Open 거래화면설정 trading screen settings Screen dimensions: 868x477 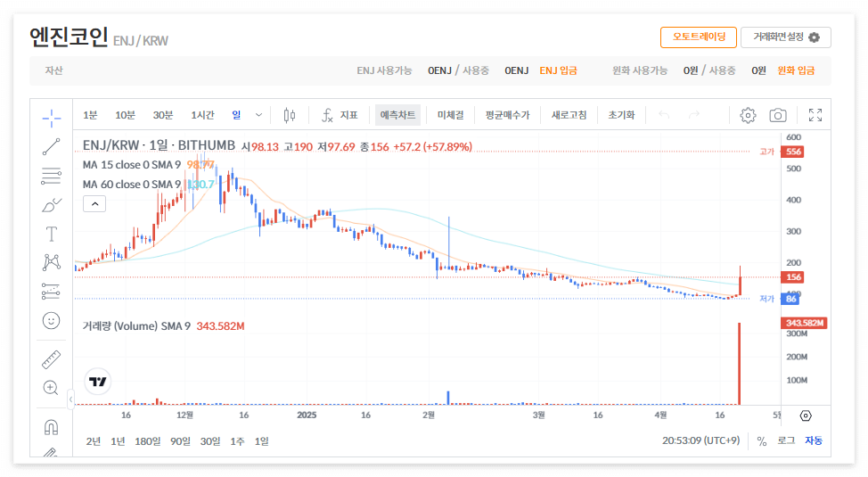point(786,37)
